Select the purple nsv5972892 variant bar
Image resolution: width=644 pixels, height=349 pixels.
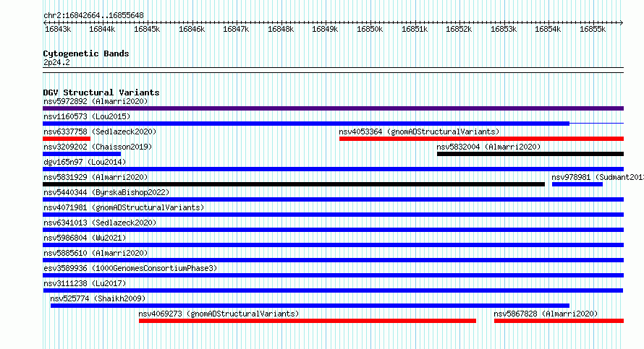point(333,108)
